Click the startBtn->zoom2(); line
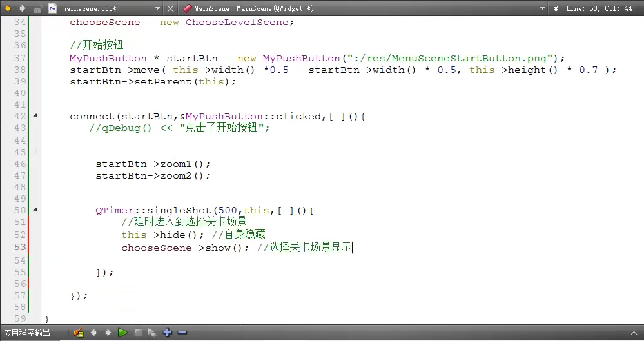 (x=153, y=175)
